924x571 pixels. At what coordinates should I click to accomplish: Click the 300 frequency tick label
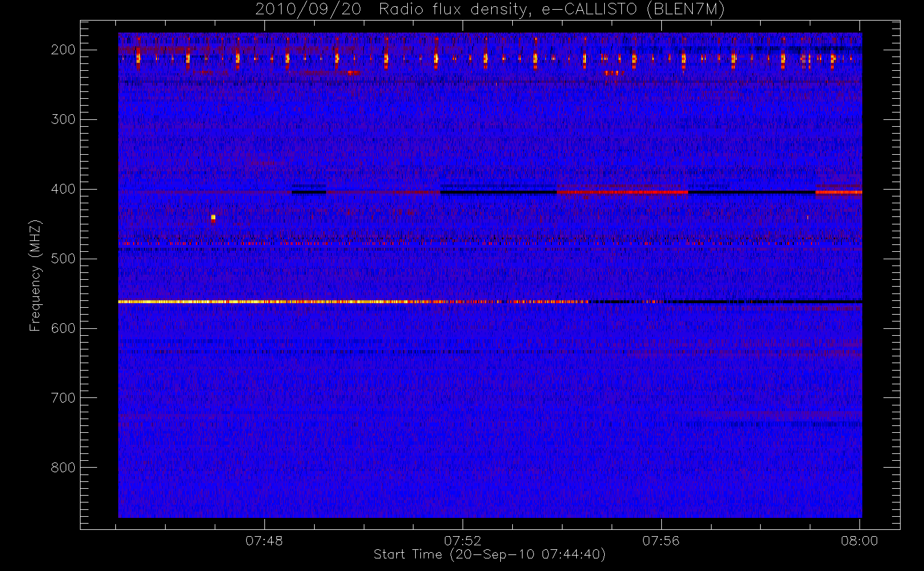point(63,119)
